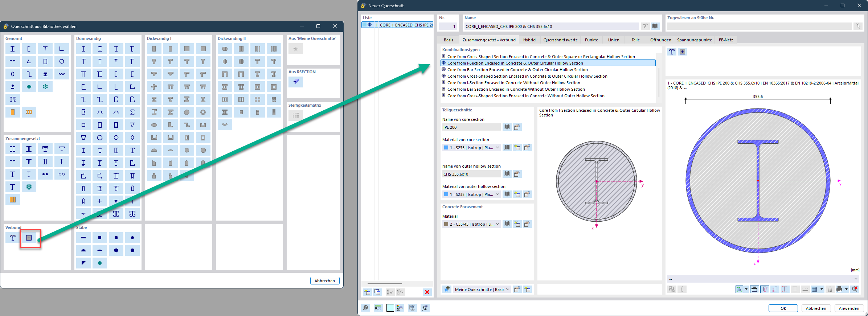Image resolution: width=868 pixels, height=316 pixels.
Task: Open the Concrete Encasement C35/45 material dropdown
Action: [x=498, y=224]
